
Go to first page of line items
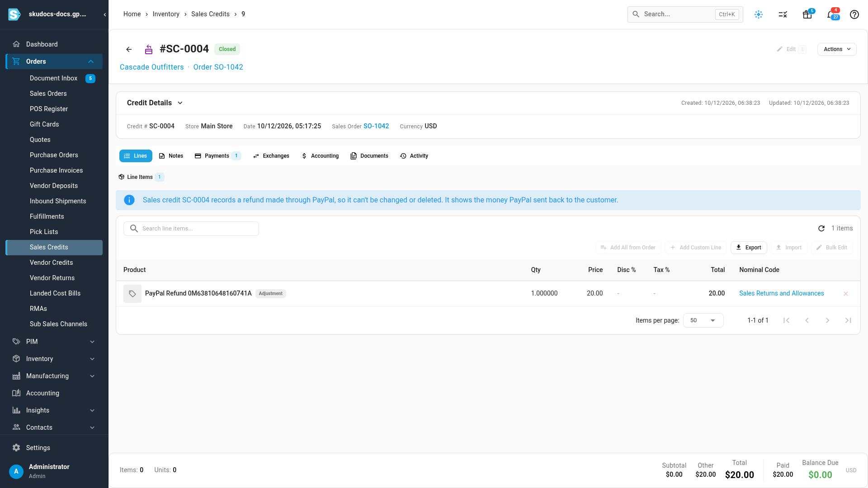point(786,320)
